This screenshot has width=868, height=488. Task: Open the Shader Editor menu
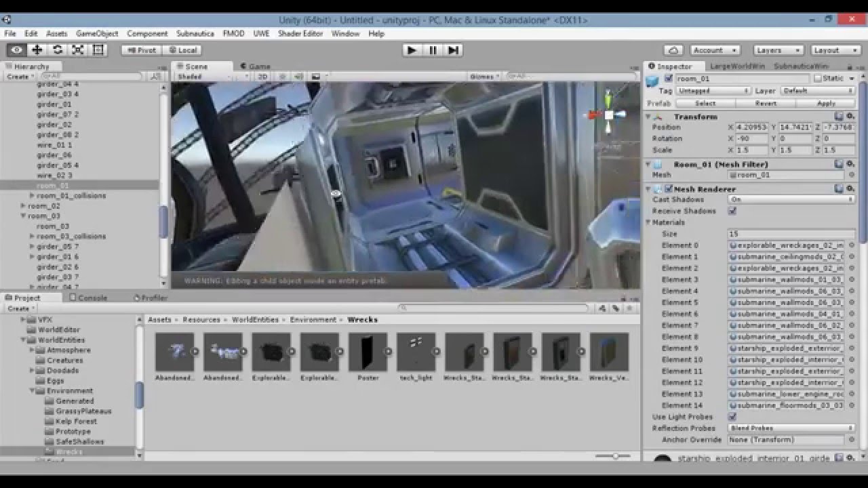[300, 33]
